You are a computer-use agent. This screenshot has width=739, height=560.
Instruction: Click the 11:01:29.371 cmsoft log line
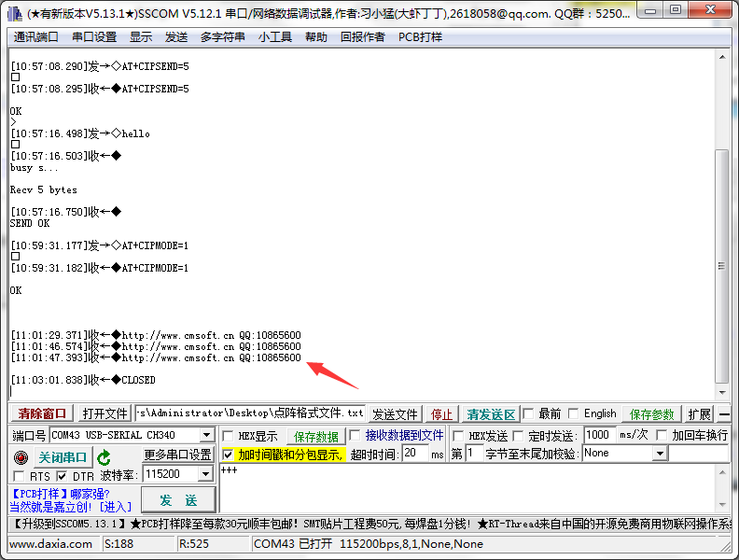click(156, 335)
